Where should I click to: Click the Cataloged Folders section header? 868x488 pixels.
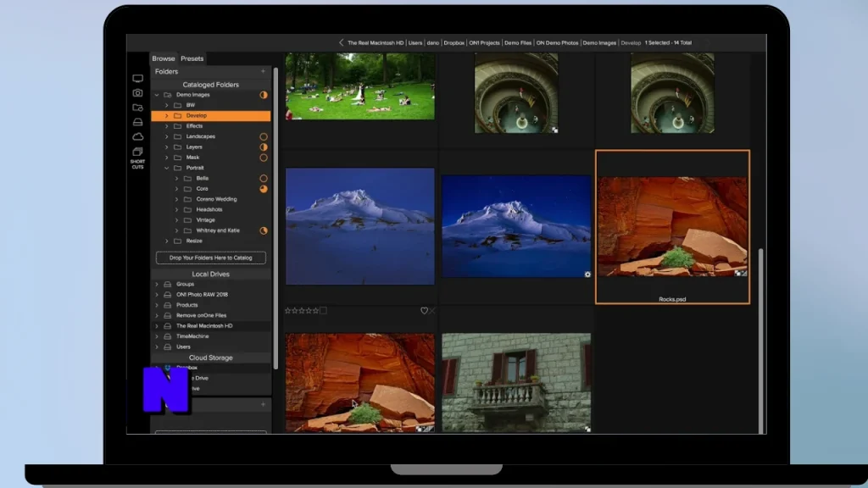(x=211, y=85)
